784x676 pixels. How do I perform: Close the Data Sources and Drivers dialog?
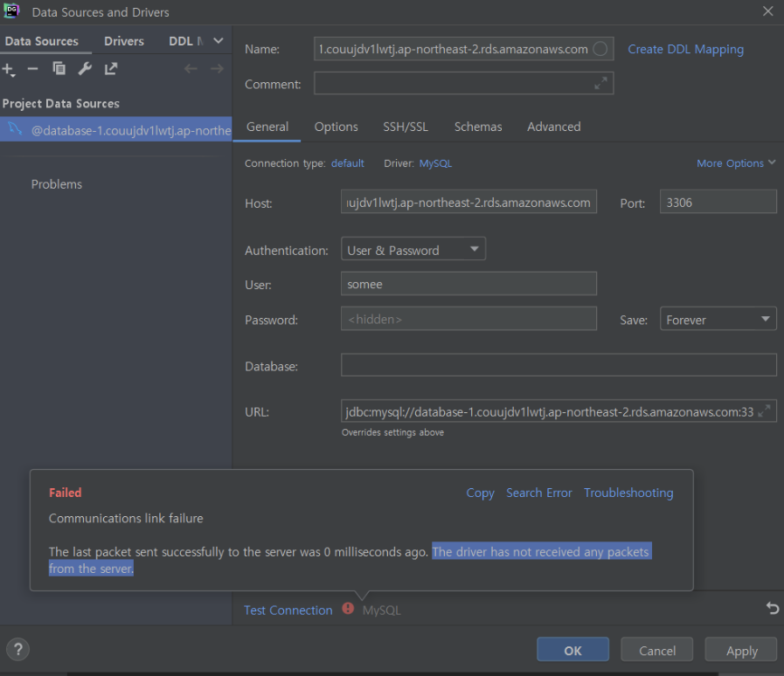[768, 11]
